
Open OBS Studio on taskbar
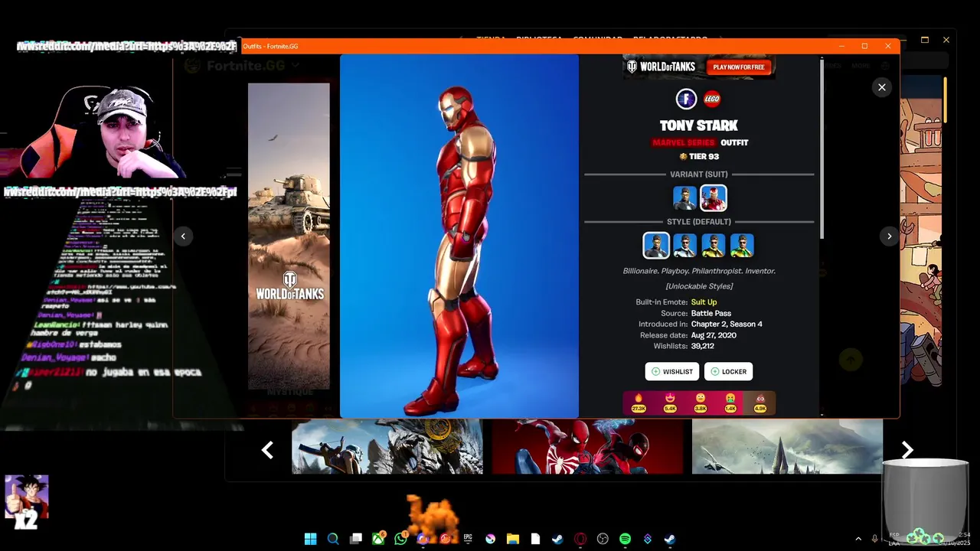[x=603, y=539]
